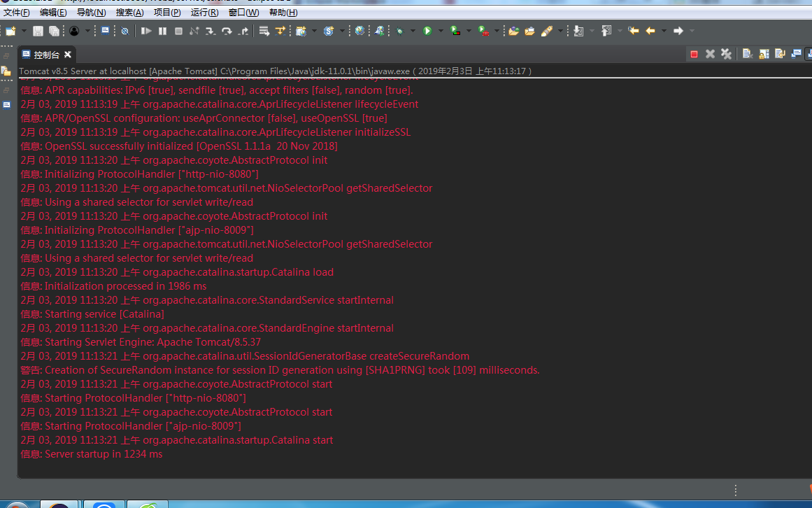The image size is (812, 508).
Task: Expand the External Tools dropdown arrow
Action: click(497, 31)
